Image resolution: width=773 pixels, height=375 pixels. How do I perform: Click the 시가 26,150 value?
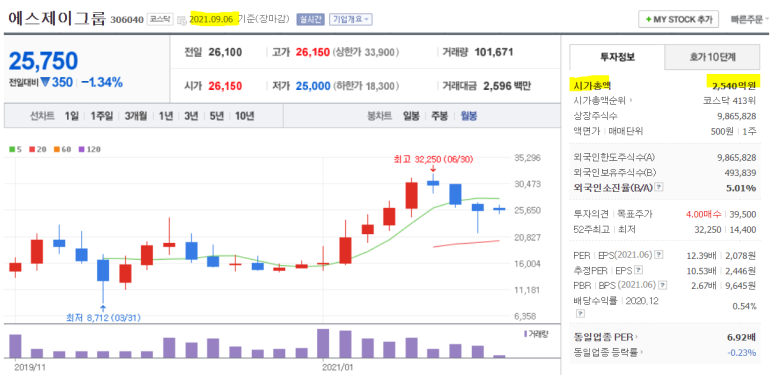(225, 86)
